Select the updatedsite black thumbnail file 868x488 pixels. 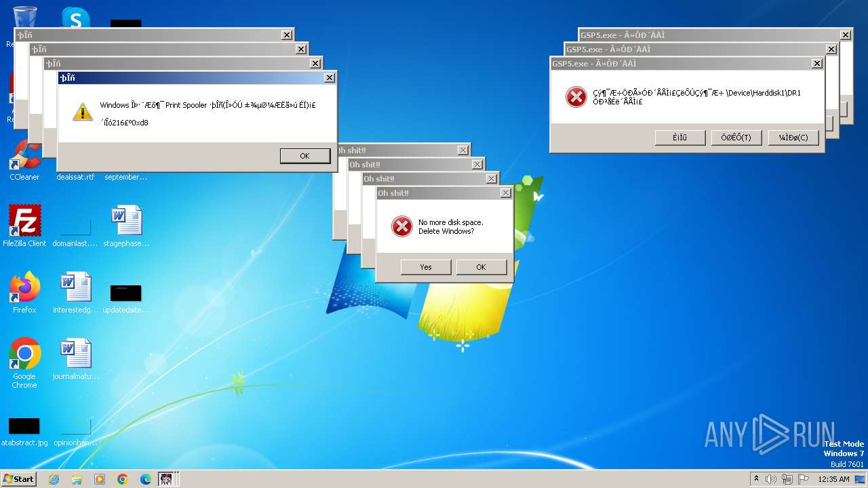point(126,298)
